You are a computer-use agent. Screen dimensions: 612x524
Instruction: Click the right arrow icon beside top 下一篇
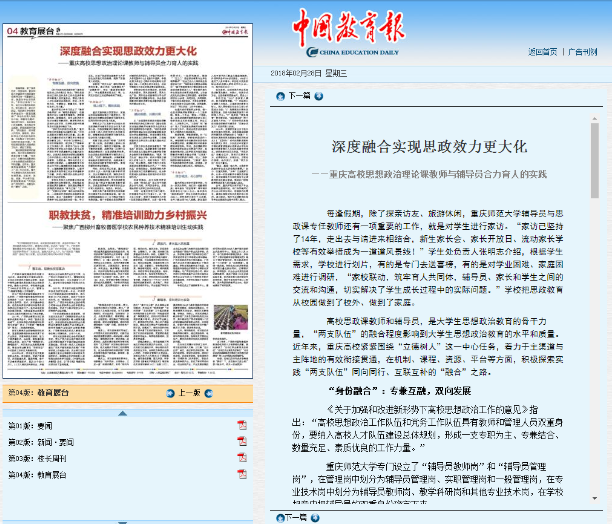(x=318, y=96)
